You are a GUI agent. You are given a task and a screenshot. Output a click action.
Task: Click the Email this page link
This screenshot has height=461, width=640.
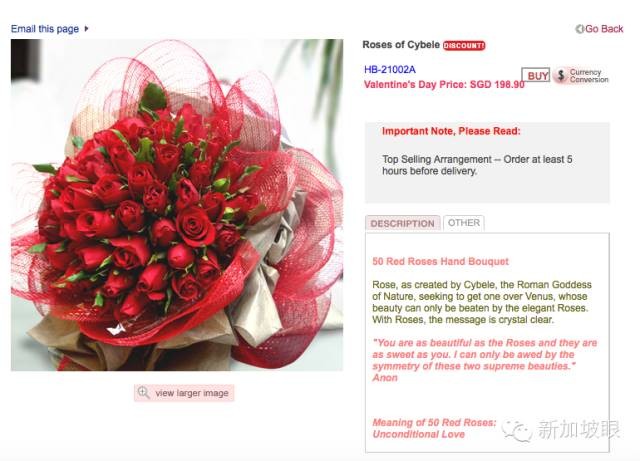(45, 29)
